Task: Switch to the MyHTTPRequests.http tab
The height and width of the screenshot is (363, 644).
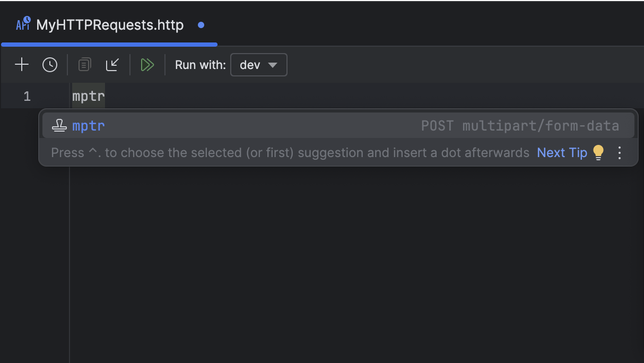Action: pyautogui.click(x=109, y=24)
